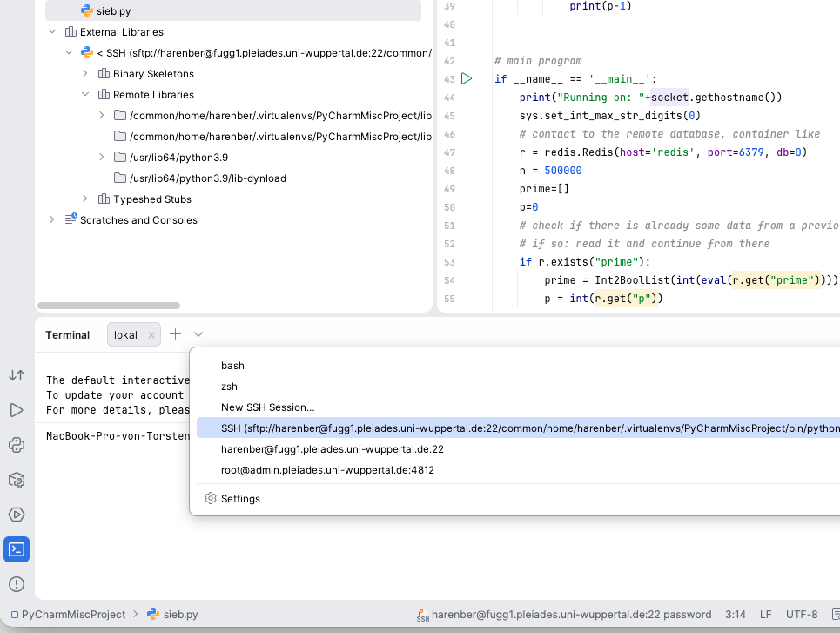
Task: Close the lokal terminal tab
Action: (151, 335)
